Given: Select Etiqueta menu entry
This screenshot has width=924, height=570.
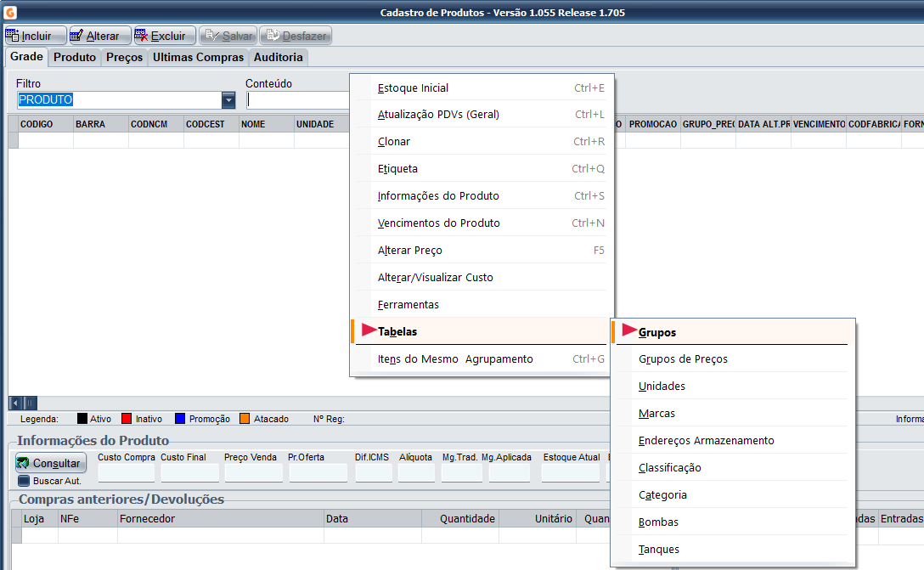Looking at the screenshot, I should coord(481,168).
